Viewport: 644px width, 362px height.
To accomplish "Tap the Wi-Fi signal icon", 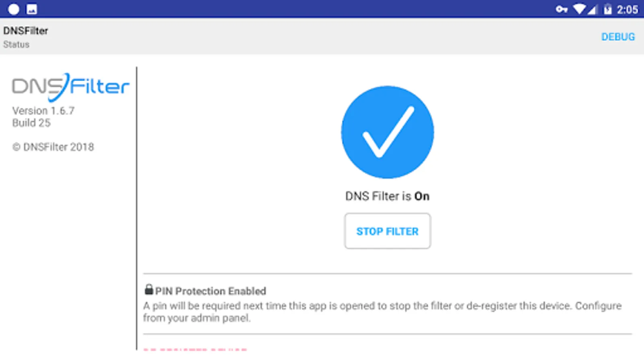I will coord(580,9).
